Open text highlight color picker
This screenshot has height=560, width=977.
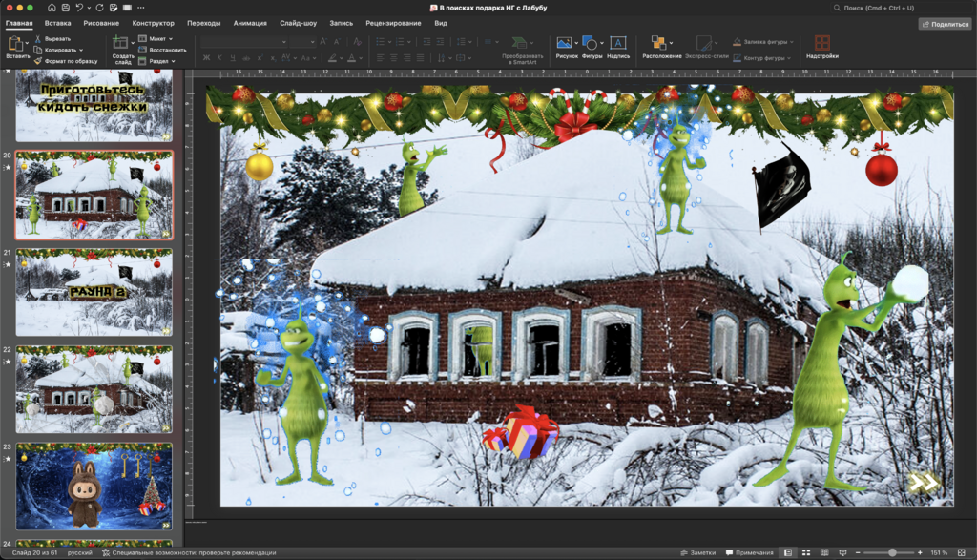pyautogui.click(x=333, y=58)
